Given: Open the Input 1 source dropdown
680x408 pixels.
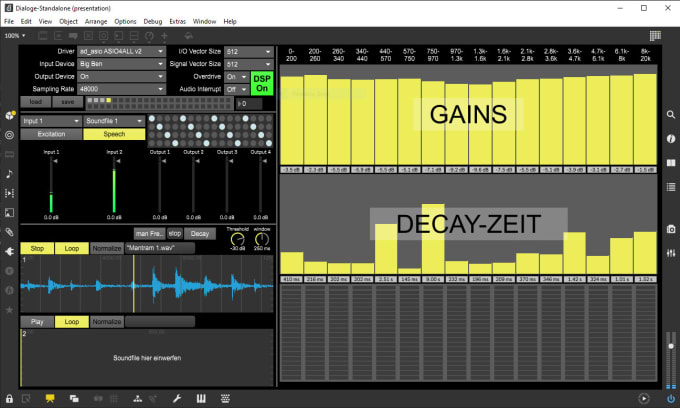Looking at the screenshot, I should (x=51, y=121).
